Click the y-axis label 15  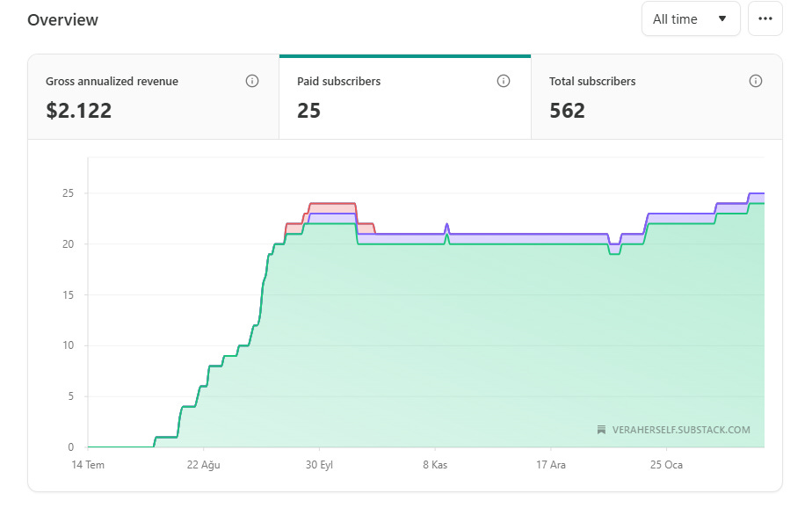(69, 295)
